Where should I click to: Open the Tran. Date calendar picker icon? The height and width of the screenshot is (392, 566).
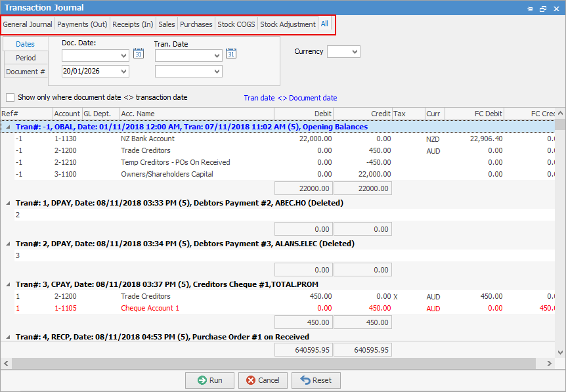[231, 53]
